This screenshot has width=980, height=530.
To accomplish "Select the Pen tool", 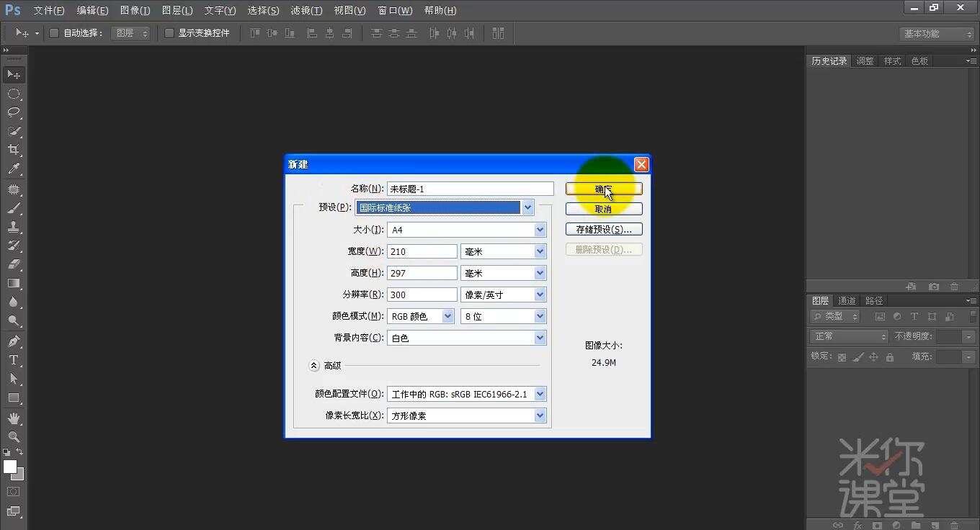I will [x=14, y=341].
